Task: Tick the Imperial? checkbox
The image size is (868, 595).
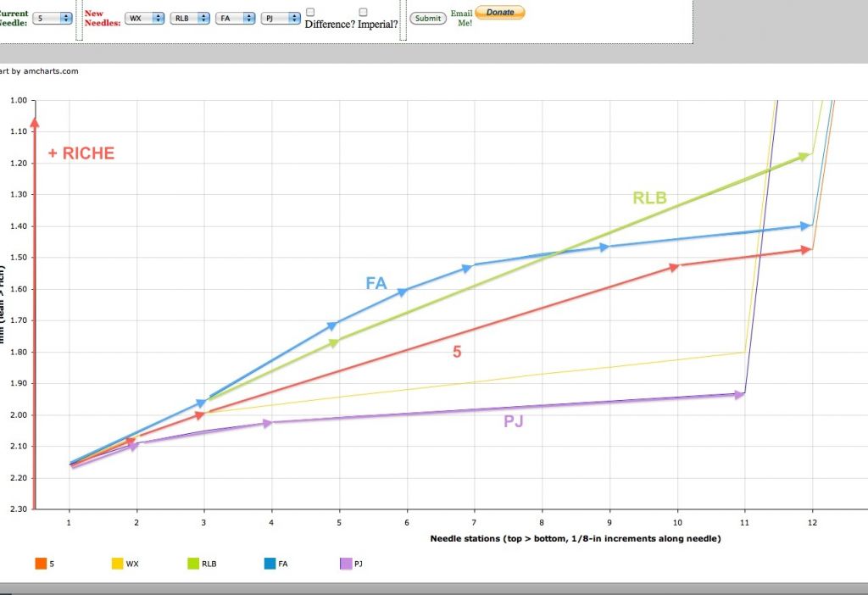Action: click(363, 12)
